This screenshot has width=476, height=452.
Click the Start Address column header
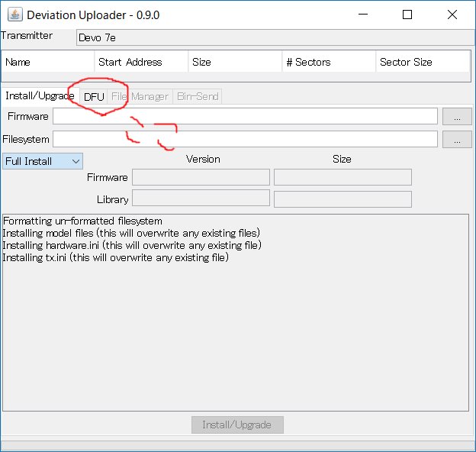141,62
